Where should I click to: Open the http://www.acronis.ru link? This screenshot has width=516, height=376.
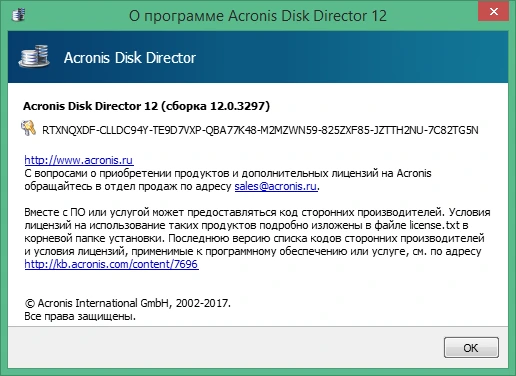click(79, 160)
